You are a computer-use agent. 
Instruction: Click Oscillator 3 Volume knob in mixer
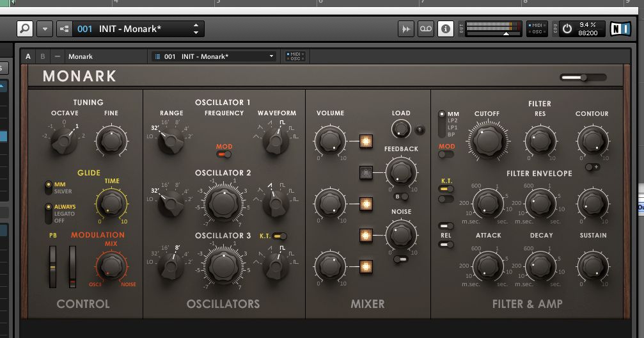coord(330,266)
